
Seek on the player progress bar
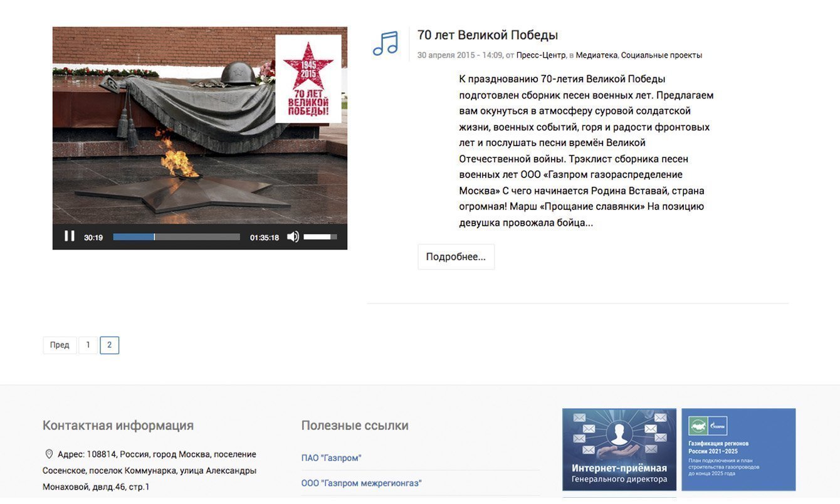[176, 237]
